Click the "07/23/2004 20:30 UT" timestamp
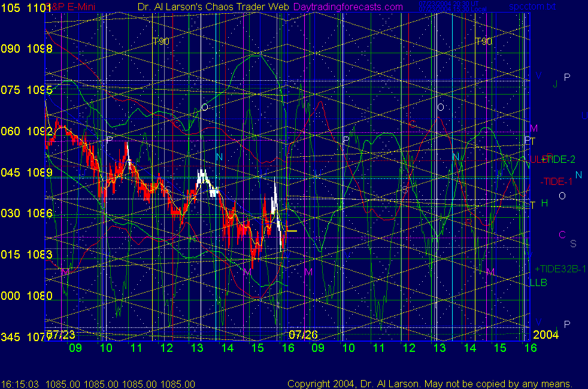588x389 pixels. tap(448, 4)
